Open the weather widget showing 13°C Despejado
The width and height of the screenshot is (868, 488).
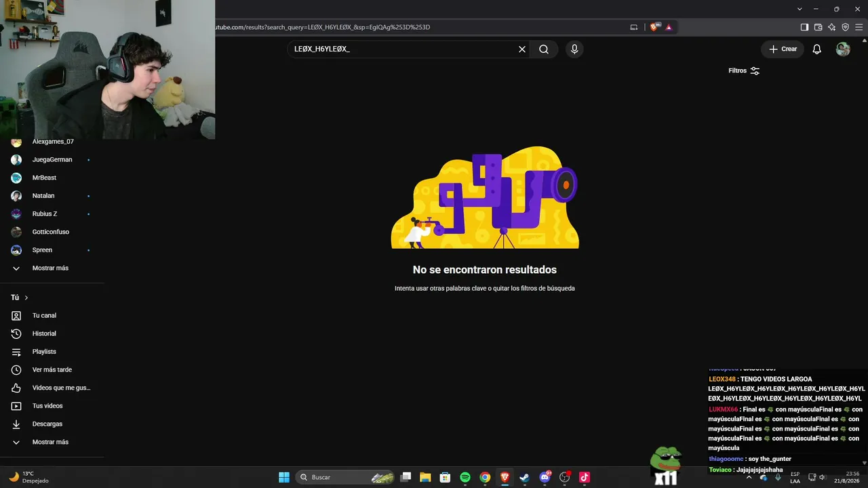pos(29,477)
